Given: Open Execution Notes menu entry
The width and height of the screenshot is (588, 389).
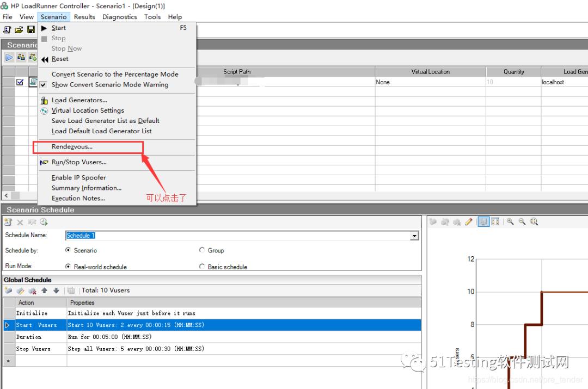Looking at the screenshot, I should (117, 198).
